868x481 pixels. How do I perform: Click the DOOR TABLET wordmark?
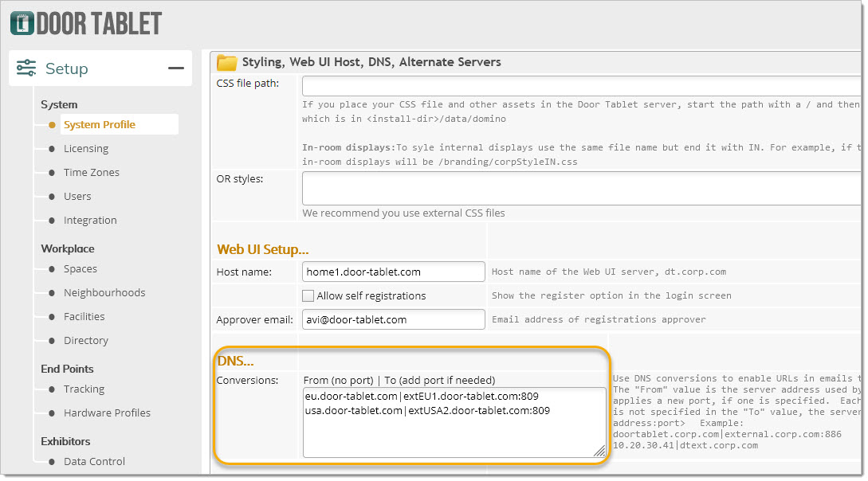pyautogui.click(x=99, y=24)
